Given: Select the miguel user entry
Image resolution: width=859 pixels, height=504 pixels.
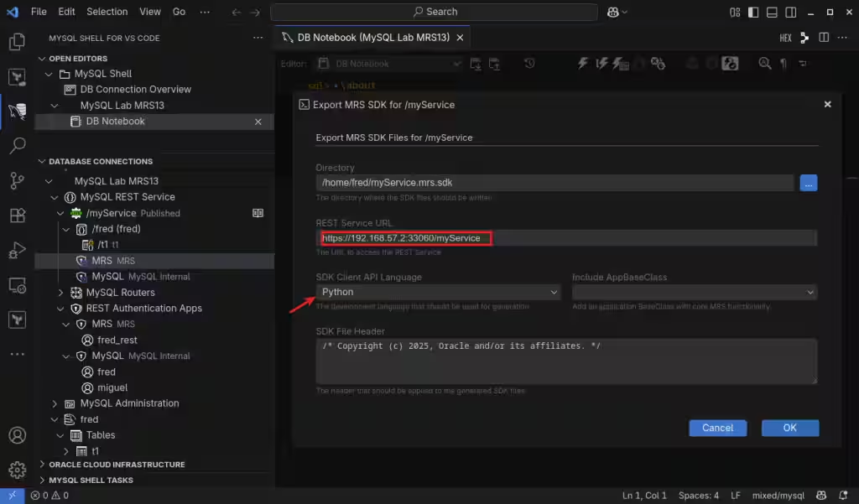Looking at the screenshot, I should [x=112, y=388].
